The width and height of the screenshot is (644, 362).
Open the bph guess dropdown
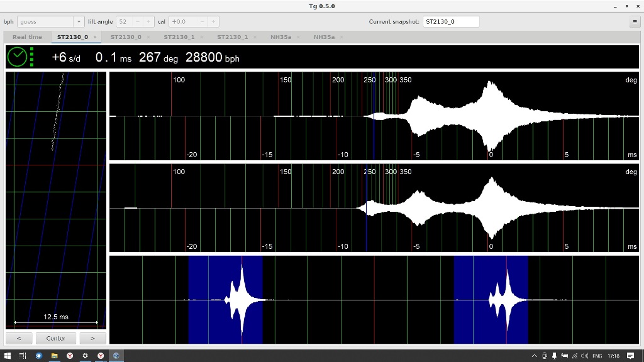(79, 21)
